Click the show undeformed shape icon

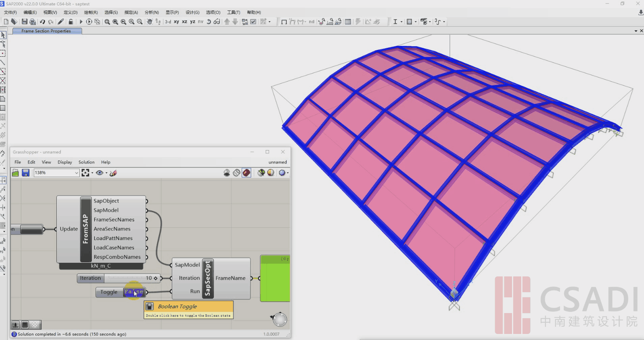click(284, 22)
